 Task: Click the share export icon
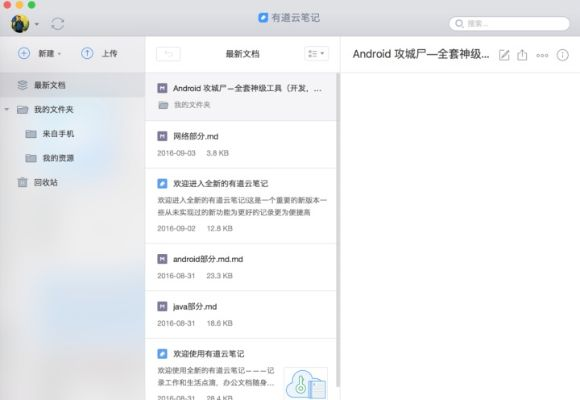(522, 55)
